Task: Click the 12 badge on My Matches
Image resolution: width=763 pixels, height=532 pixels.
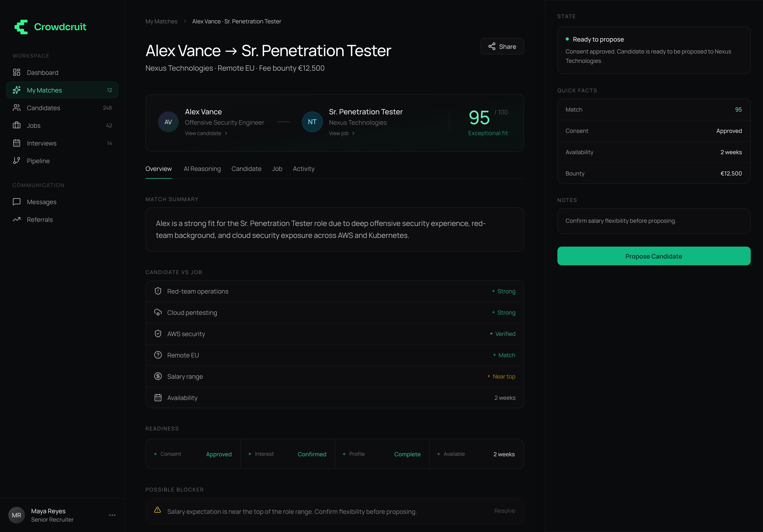Action: tap(109, 90)
